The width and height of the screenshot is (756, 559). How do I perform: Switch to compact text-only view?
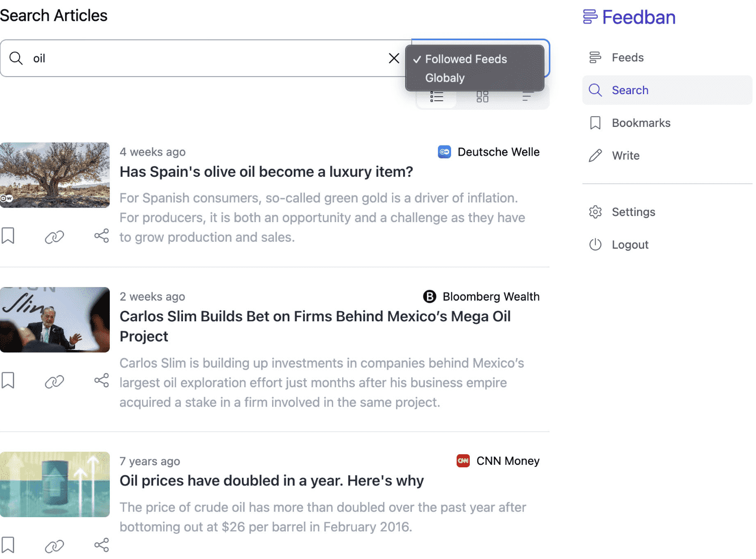[x=527, y=97]
